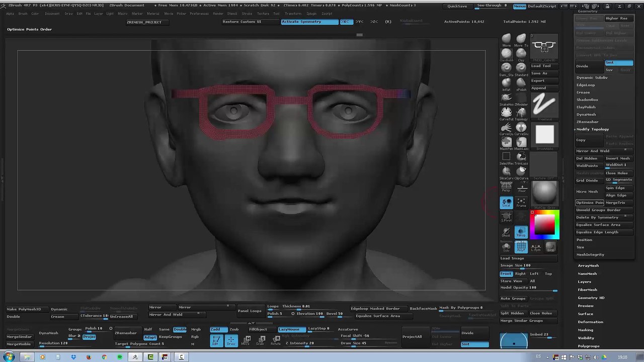Select the Inflat brush
644x362 pixels.
pyautogui.click(x=506, y=84)
